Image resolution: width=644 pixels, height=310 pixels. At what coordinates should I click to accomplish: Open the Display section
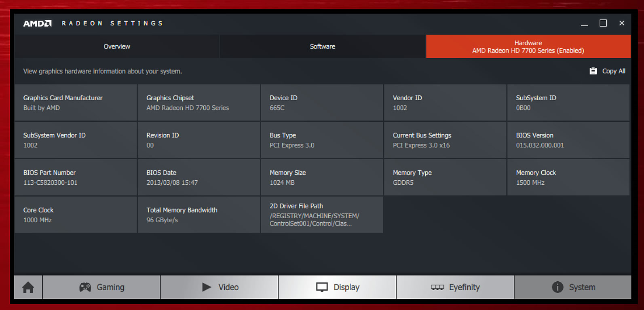tap(337, 287)
